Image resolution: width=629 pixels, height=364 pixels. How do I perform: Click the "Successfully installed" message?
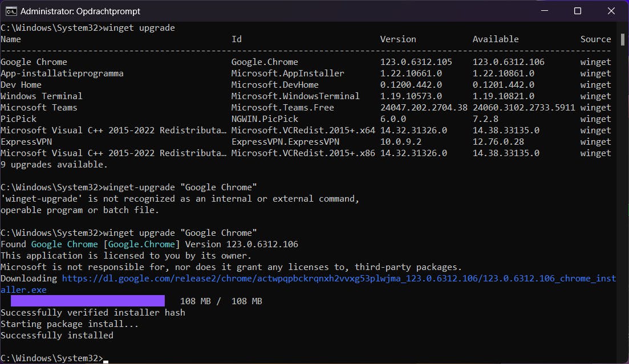click(57, 336)
